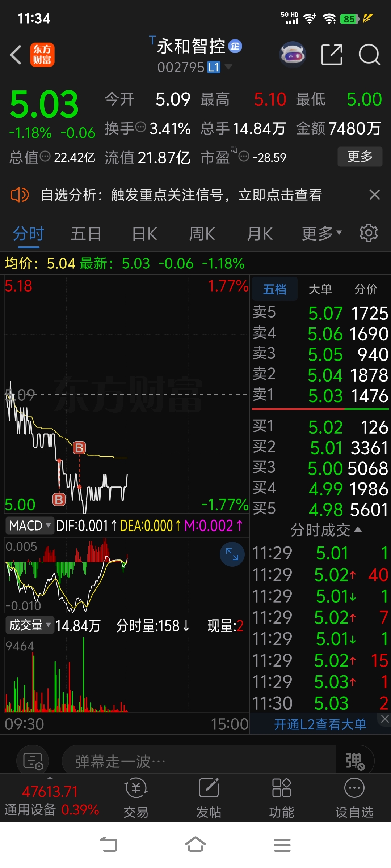Open 功能 functions icon
Screen dimensions: 391x868
tap(282, 798)
